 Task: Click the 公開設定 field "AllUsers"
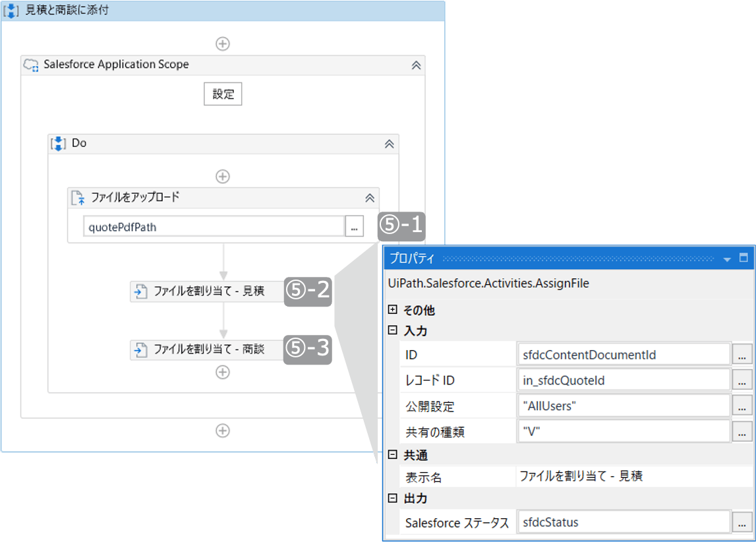click(x=624, y=406)
